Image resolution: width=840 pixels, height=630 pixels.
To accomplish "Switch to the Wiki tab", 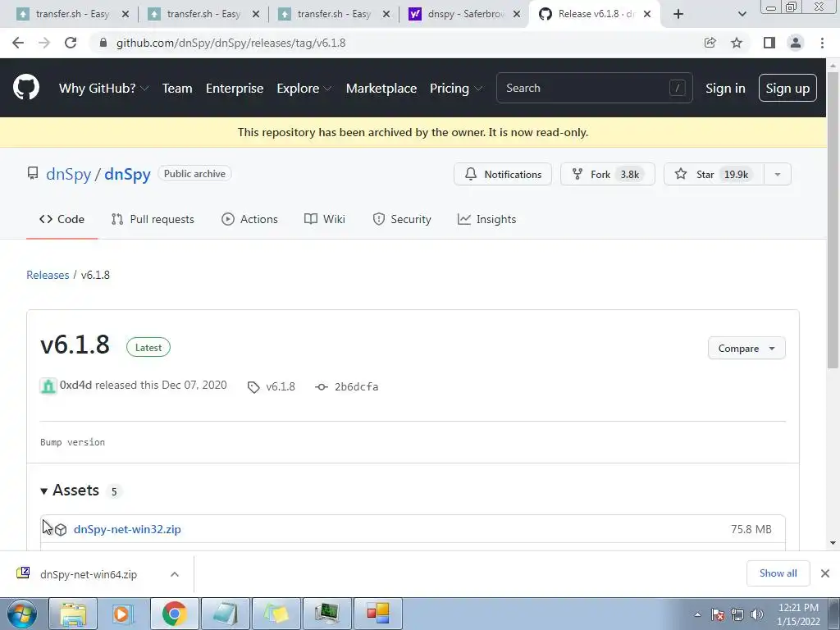I will (325, 219).
